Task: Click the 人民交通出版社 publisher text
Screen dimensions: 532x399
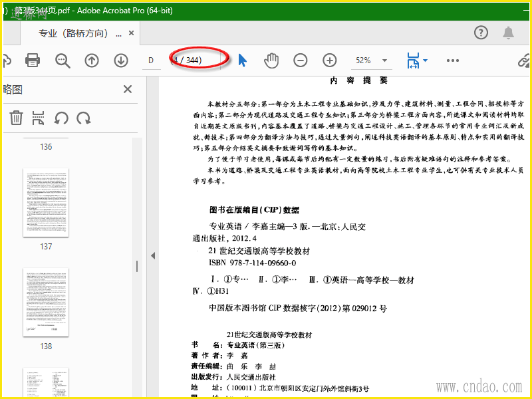Action: click(251, 377)
